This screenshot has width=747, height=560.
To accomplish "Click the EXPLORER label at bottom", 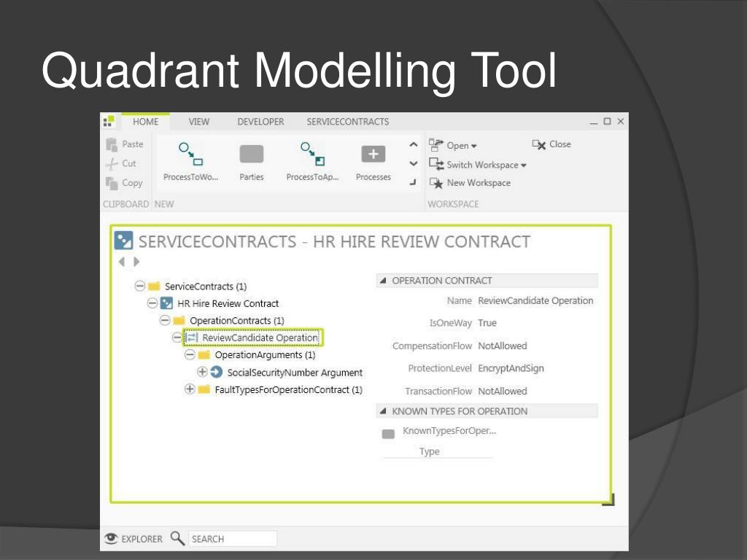I will coord(142,539).
